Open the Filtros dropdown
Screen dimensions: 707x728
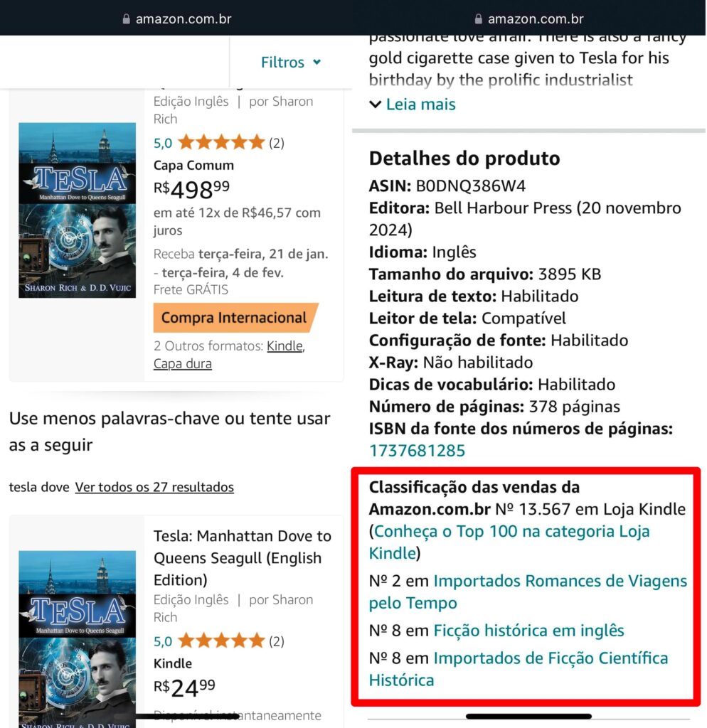tap(291, 63)
